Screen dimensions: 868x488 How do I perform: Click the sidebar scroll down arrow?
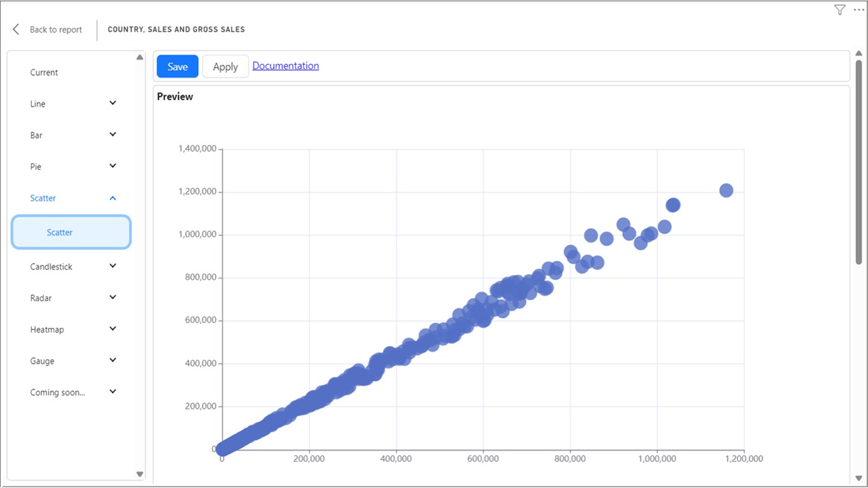[140, 474]
